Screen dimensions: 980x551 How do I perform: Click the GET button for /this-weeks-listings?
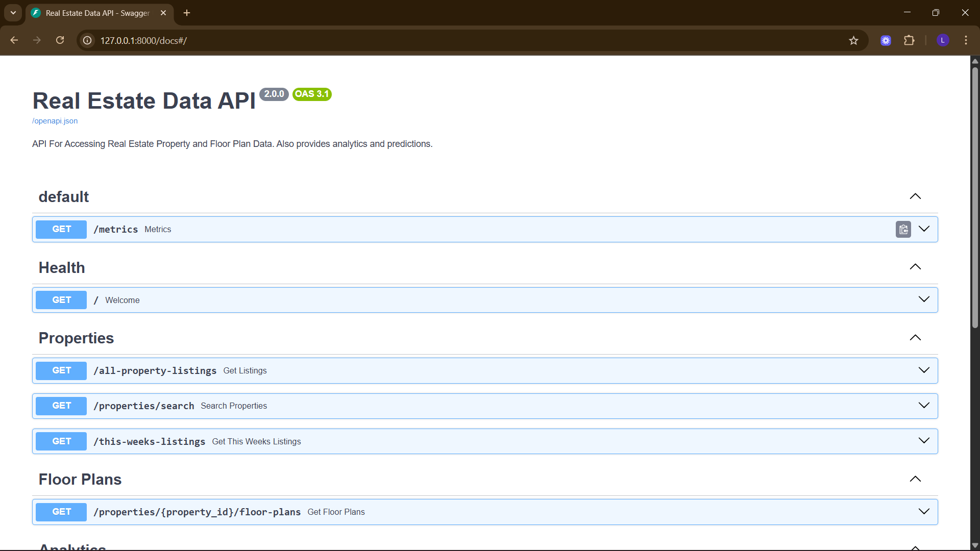point(61,441)
